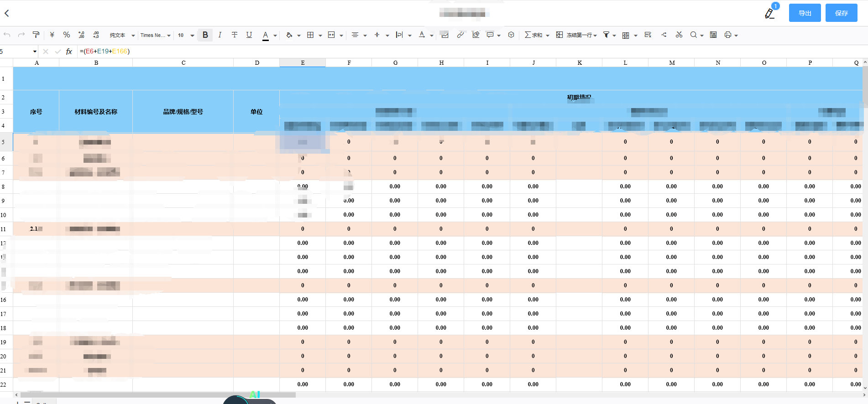The width and height of the screenshot is (868, 404).
Task: Go back using the back arrow
Action: pyautogui.click(x=7, y=13)
